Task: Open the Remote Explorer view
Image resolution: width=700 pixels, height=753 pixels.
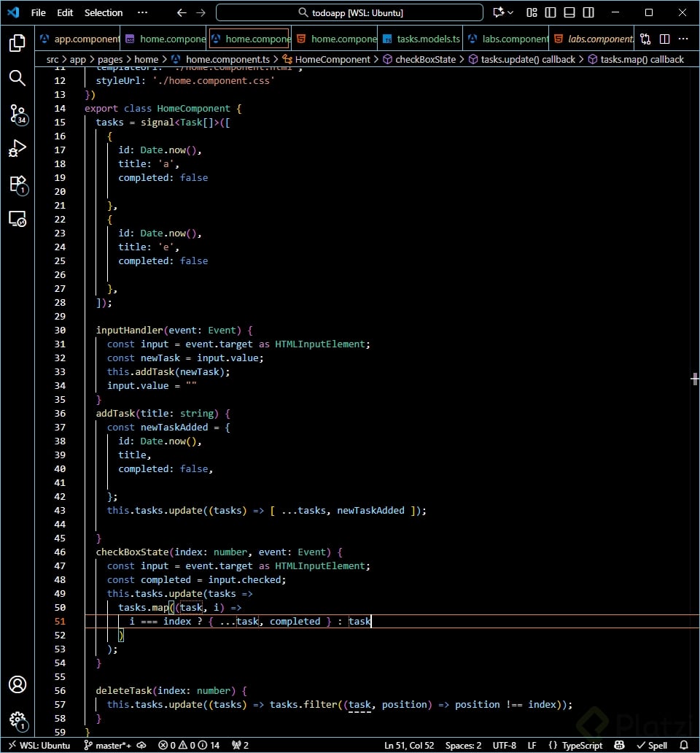Action: pyautogui.click(x=17, y=219)
